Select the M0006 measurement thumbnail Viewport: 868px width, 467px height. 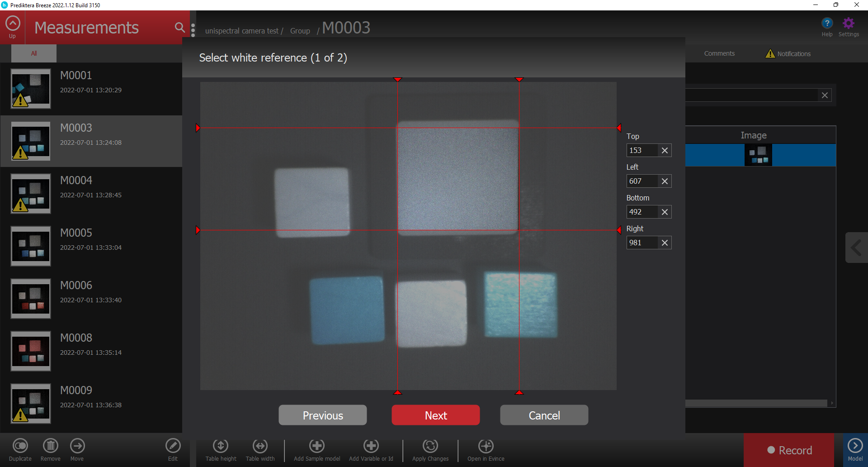31,299
